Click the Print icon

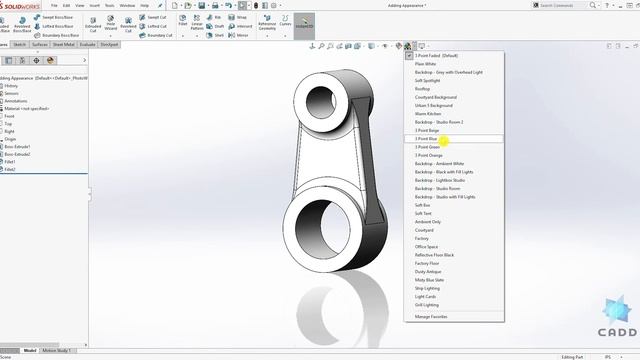215,6
